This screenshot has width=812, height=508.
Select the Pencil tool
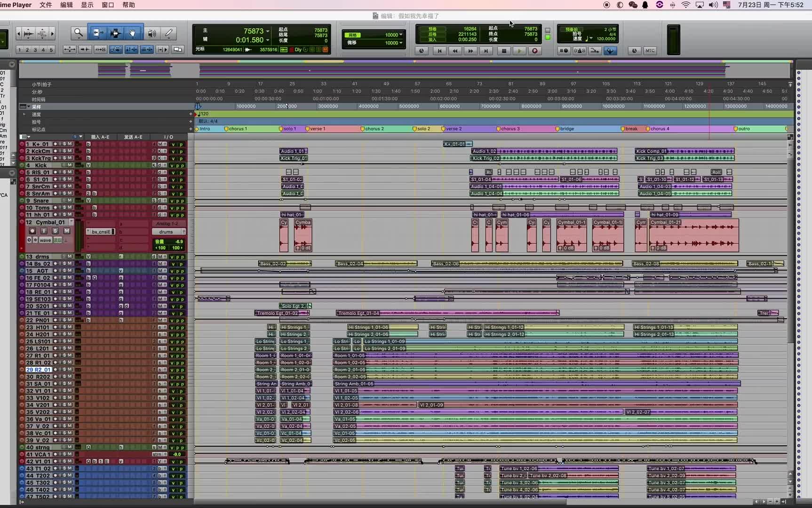click(168, 33)
